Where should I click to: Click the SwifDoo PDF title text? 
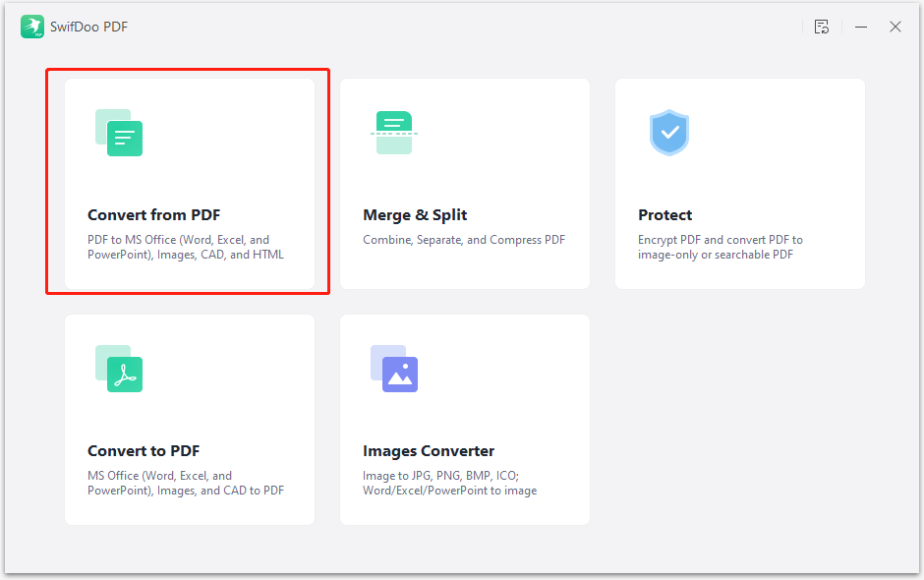[x=90, y=27]
